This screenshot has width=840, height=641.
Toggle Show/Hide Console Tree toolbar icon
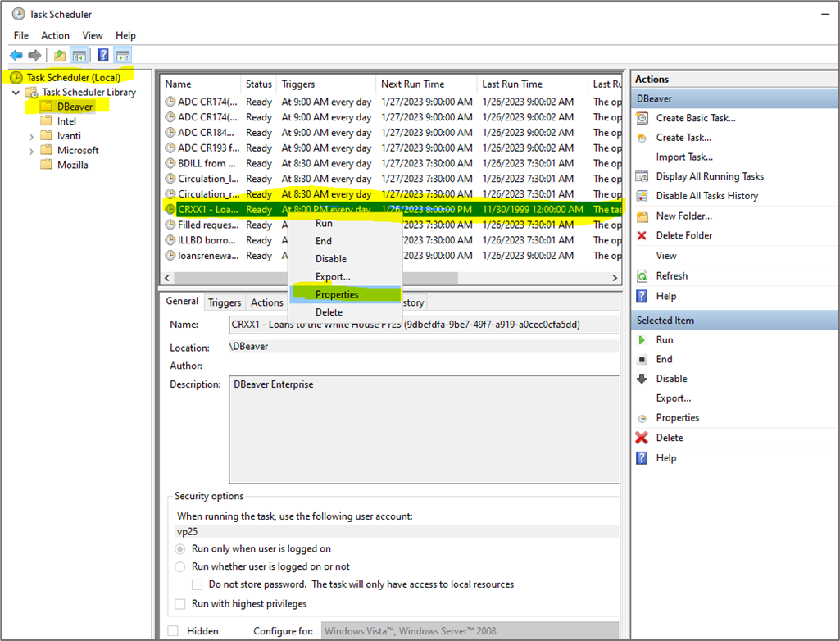click(79, 55)
